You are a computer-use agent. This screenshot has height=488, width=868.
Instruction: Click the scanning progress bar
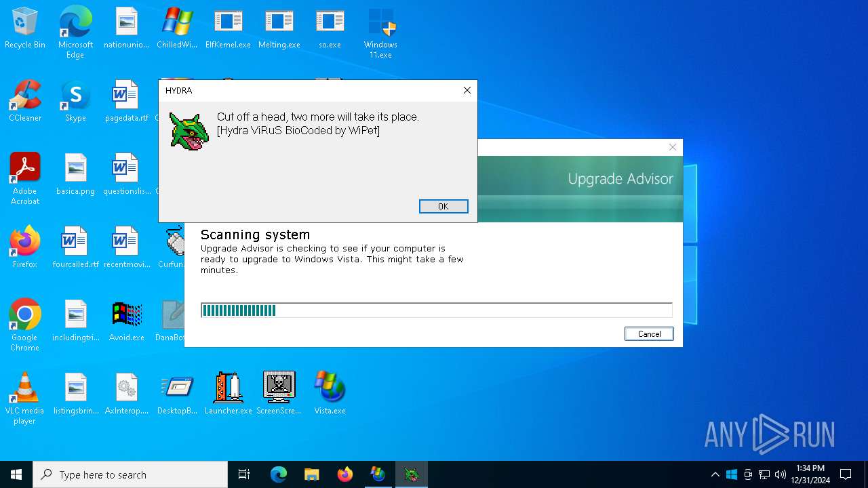pos(437,310)
